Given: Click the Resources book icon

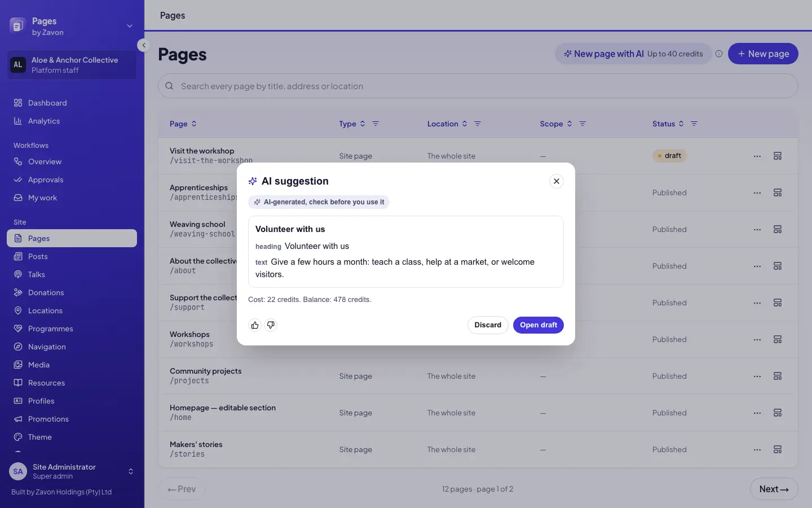Looking at the screenshot, I should [x=18, y=383].
